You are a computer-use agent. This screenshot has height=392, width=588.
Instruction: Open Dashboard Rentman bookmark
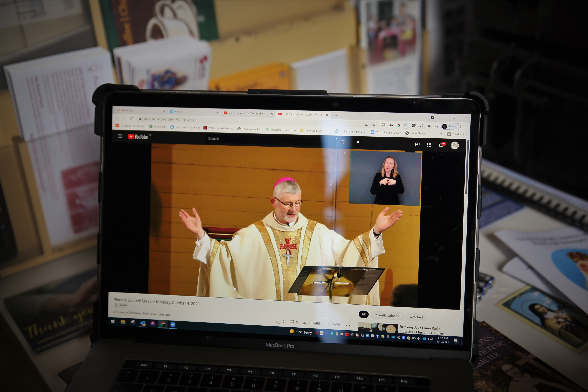[x=130, y=126]
